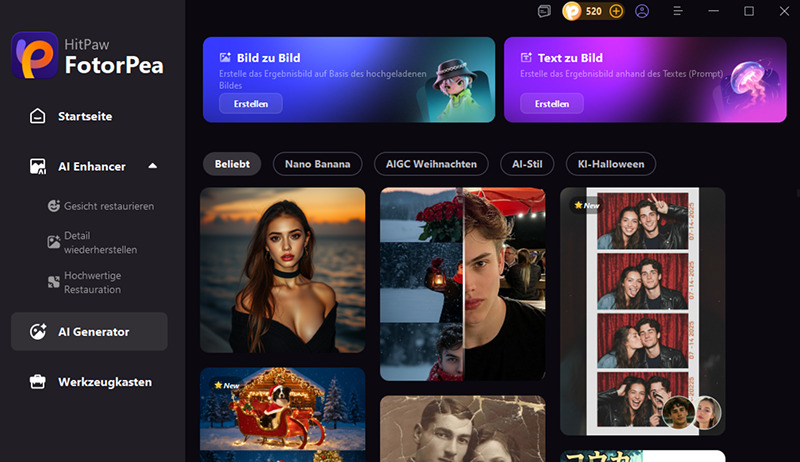The width and height of the screenshot is (800, 462).
Task: Open the user account profile icon
Action: coord(643,11)
